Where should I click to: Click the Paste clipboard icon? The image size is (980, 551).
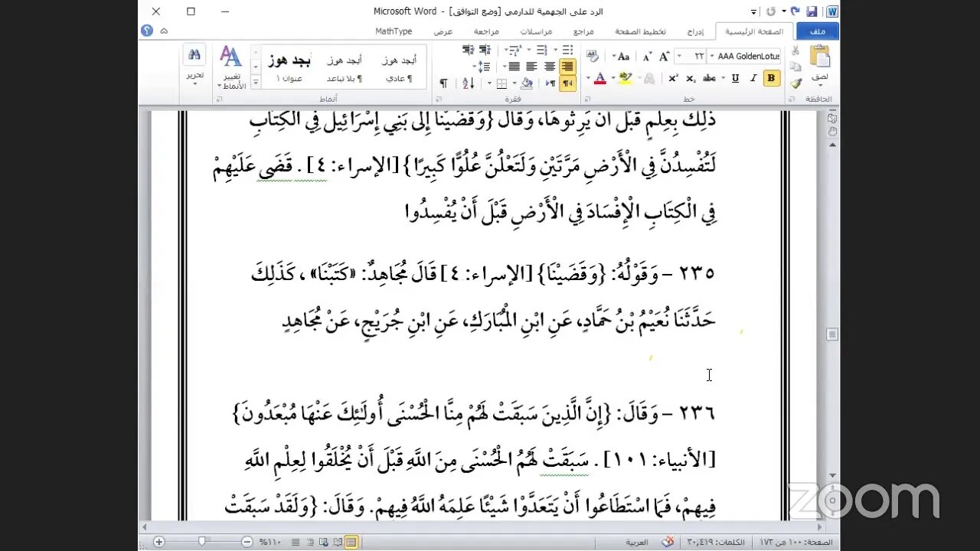820,55
